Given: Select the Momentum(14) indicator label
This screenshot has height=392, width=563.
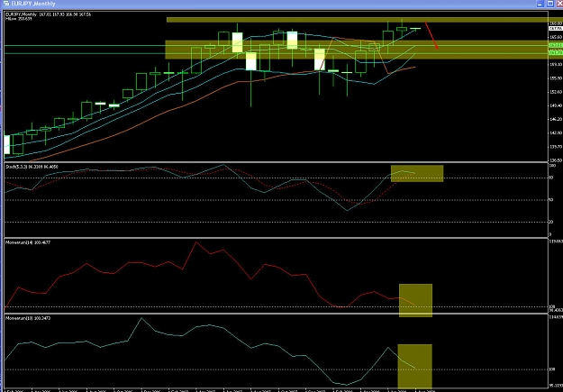Looking at the screenshot, I should [x=28, y=242].
